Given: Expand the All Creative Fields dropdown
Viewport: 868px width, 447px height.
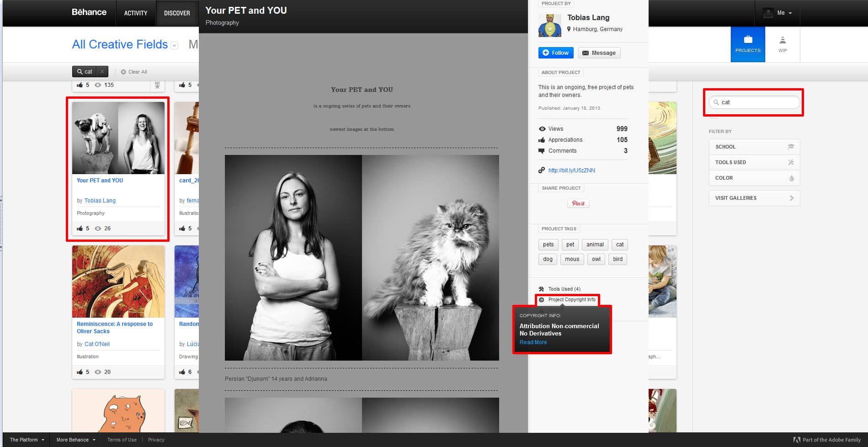Looking at the screenshot, I should [174, 45].
